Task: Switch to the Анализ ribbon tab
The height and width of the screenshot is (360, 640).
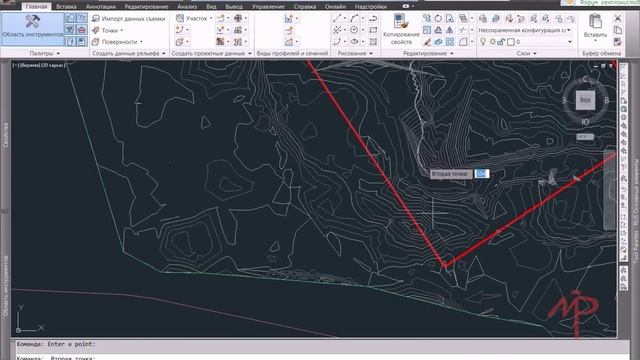Action: click(x=187, y=7)
